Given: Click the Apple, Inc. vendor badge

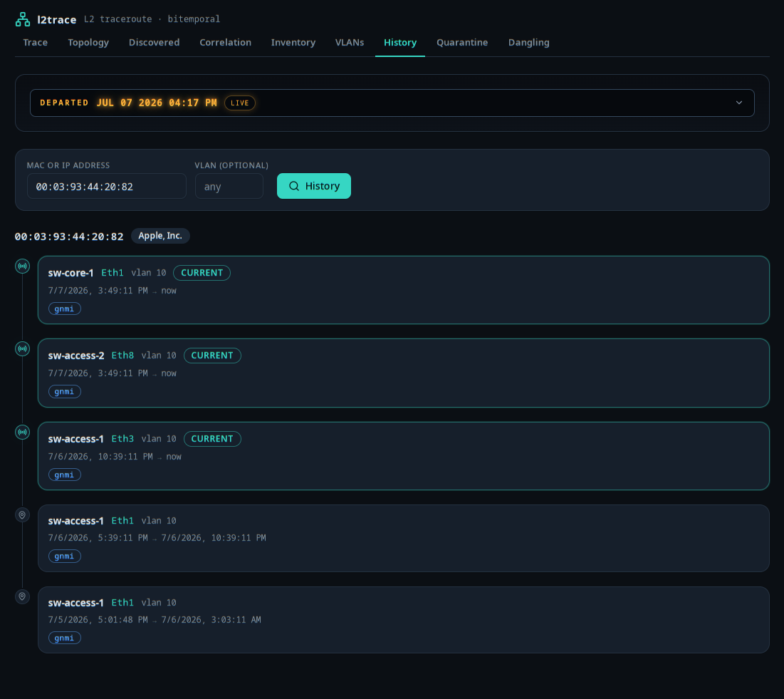Looking at the screenshot, I should click(160, 236).
